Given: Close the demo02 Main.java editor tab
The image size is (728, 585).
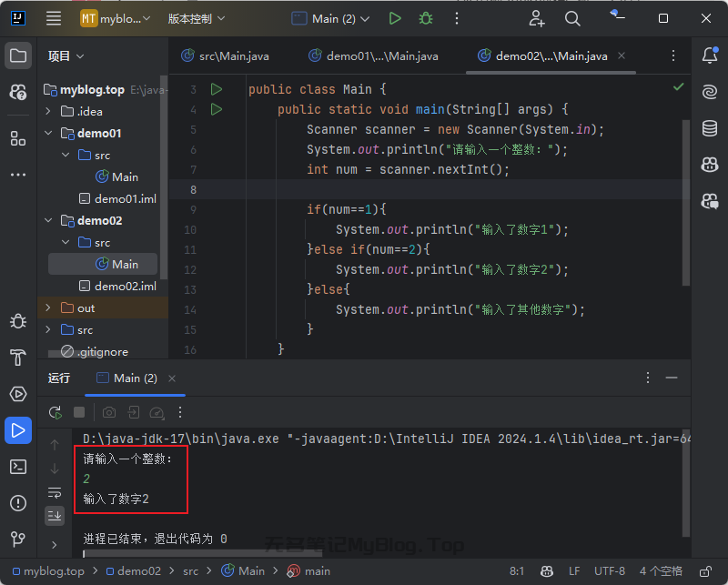Looking at the screenshot, I should [622, 55].
